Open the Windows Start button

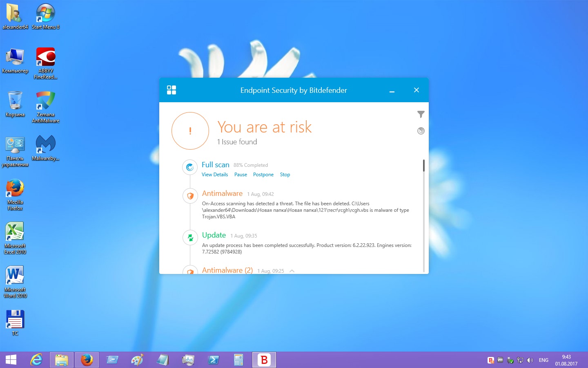point(11,360)
